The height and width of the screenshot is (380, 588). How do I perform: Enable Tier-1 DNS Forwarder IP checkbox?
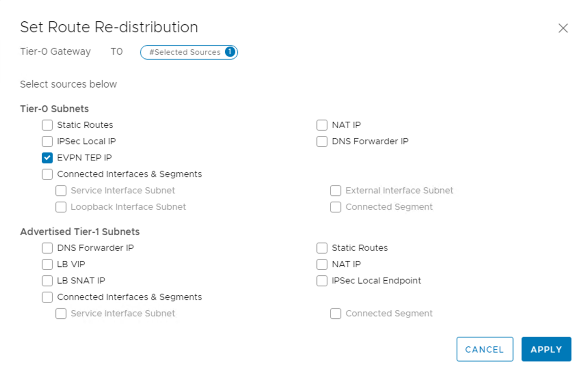coord(47,248)
